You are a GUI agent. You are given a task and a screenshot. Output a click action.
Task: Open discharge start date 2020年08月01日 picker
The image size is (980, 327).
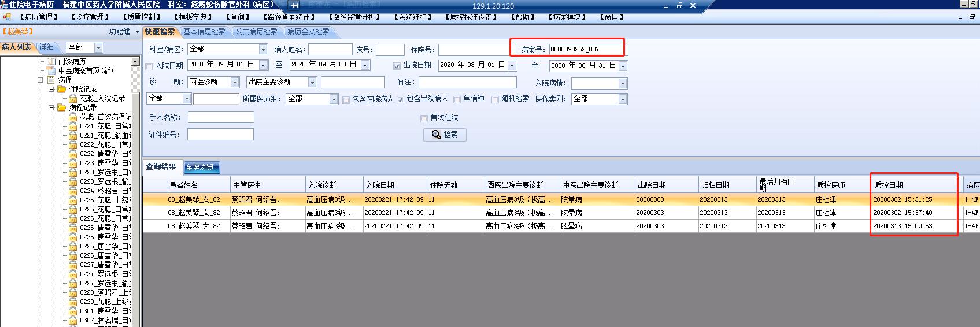click(x=512, y=65)
